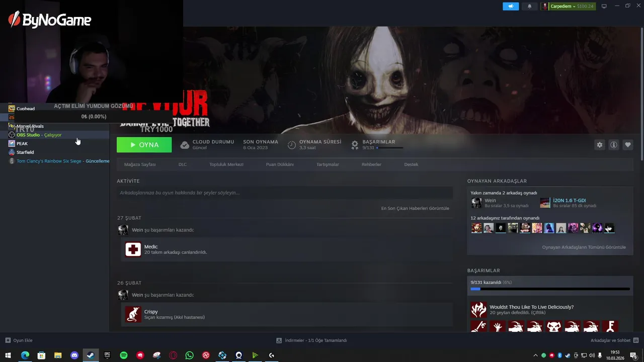Open the İndirmeler downloads status
The height and width of the screenshot is (362, 644).
pyautogui.click(x=312, y=340)
